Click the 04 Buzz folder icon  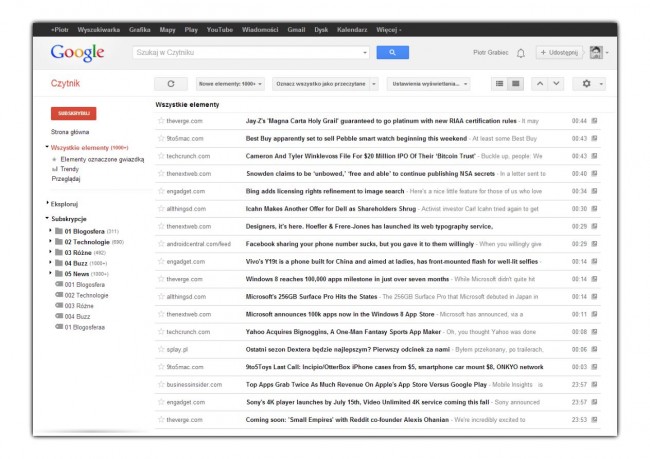tap(59, 263)
